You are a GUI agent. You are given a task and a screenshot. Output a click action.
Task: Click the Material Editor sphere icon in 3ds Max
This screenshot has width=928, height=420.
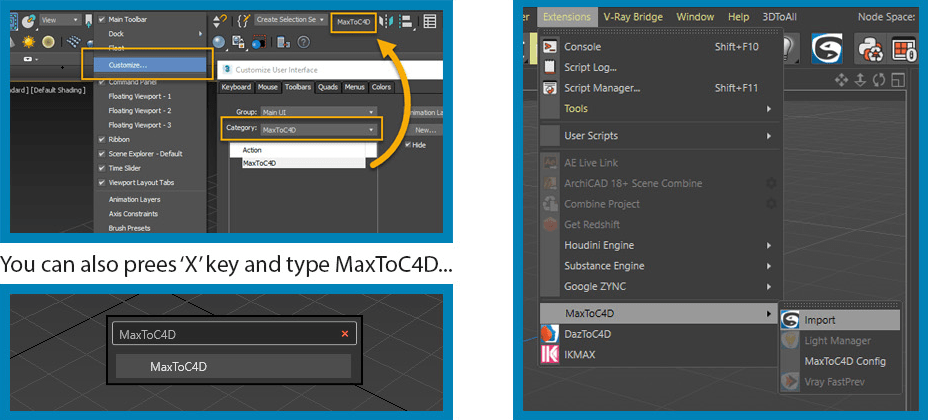coord(220,42)
